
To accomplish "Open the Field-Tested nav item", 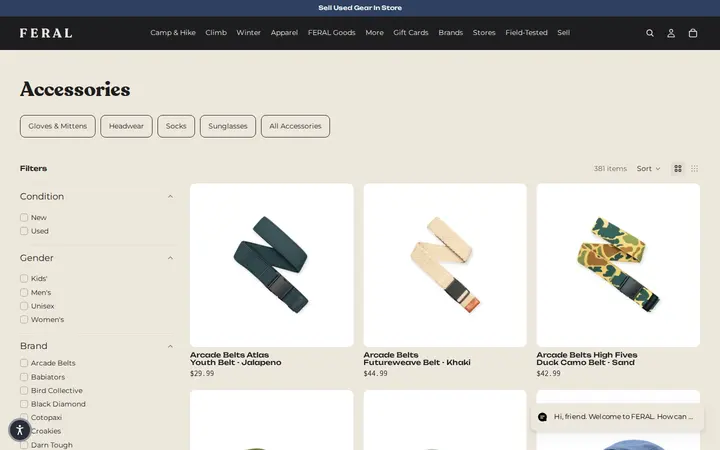I will tap(526, 33).
